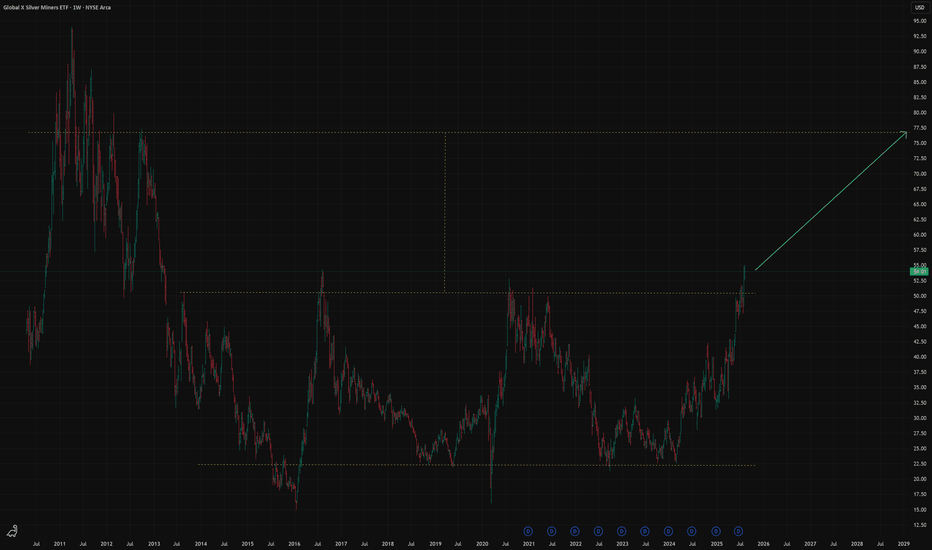Click the 95.00 price axis label
The image size is (932, 550).
click(x=920, y=21)
